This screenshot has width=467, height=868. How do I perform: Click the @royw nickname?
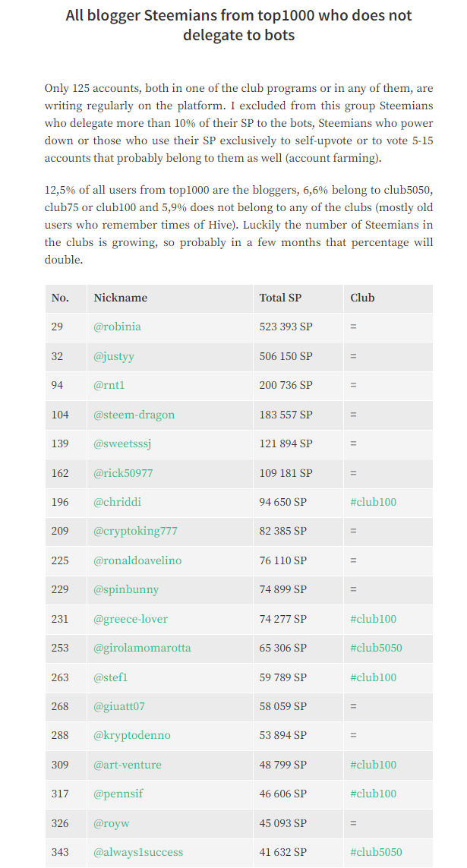click(110, 823)
